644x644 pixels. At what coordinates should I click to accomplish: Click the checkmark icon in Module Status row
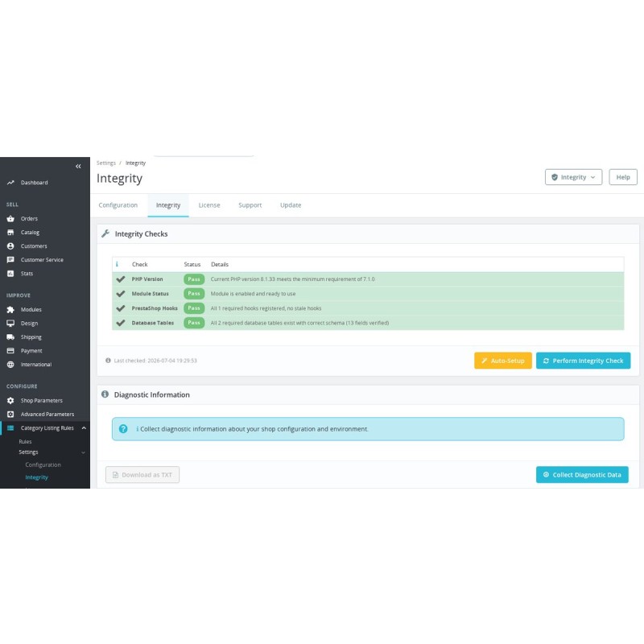click(x=120, y=294)
